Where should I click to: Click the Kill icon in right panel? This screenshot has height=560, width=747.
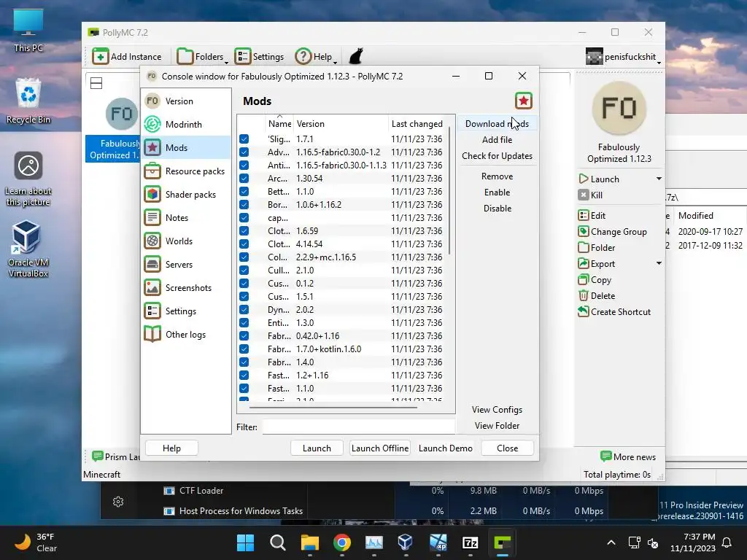583,195
